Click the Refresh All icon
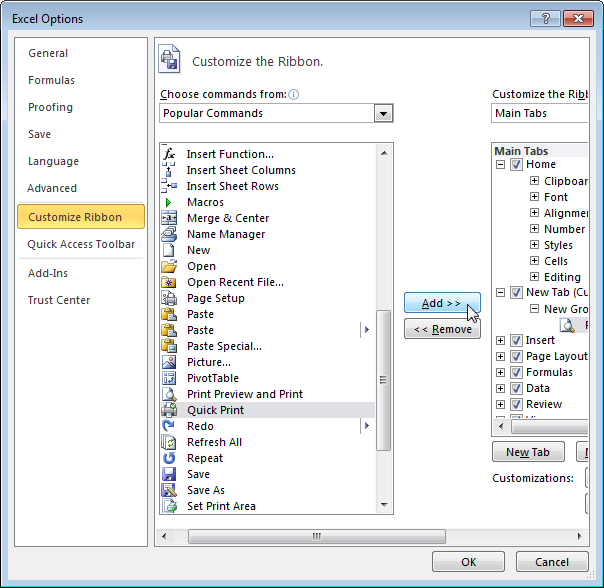 169,442
